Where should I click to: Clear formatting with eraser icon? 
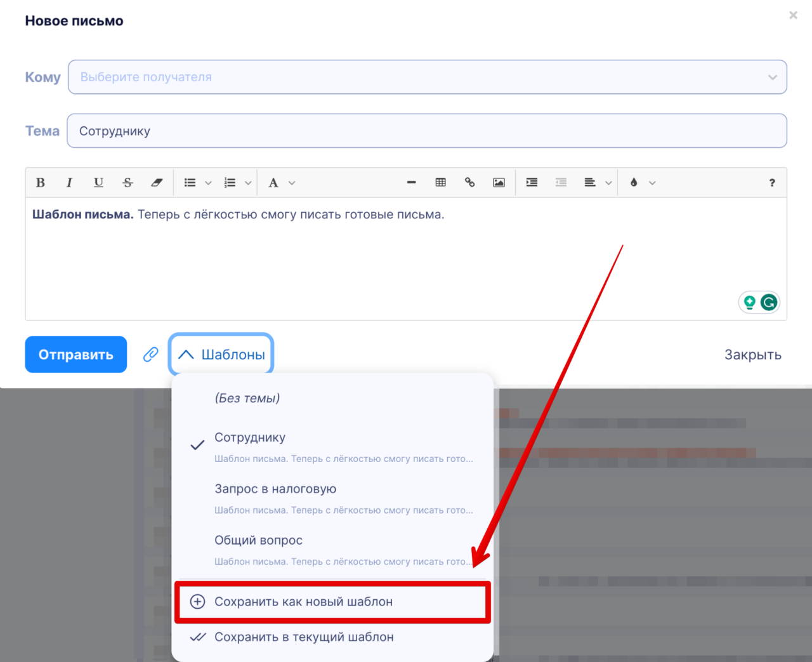tap(157, 183)
